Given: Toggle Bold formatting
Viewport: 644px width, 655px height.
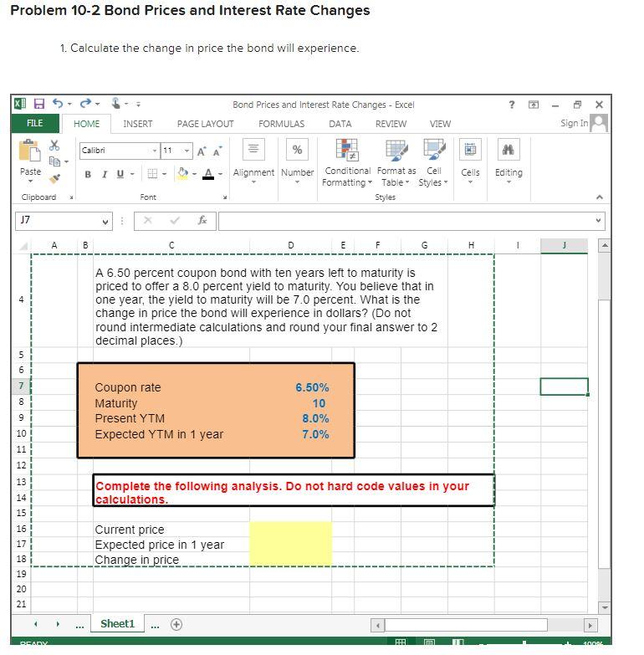Looking at the screenshot, I should pyautogui.click(x=88, y=174).
